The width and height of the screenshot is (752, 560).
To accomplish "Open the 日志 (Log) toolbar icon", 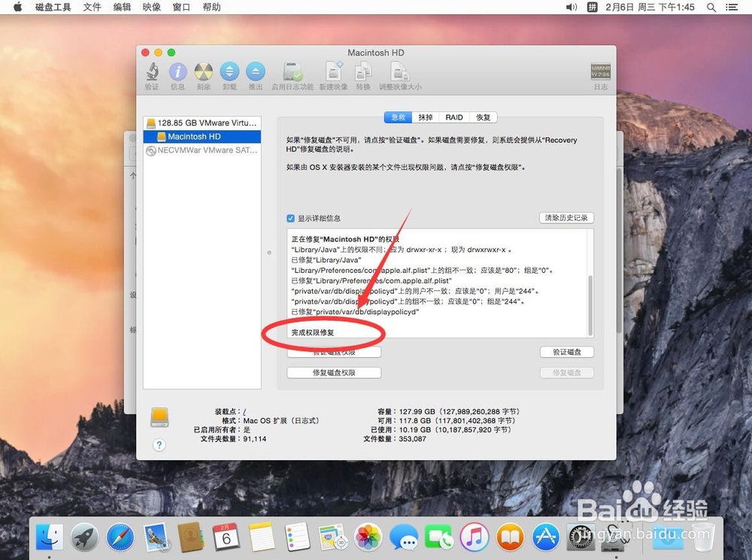I will pos(600,72).
